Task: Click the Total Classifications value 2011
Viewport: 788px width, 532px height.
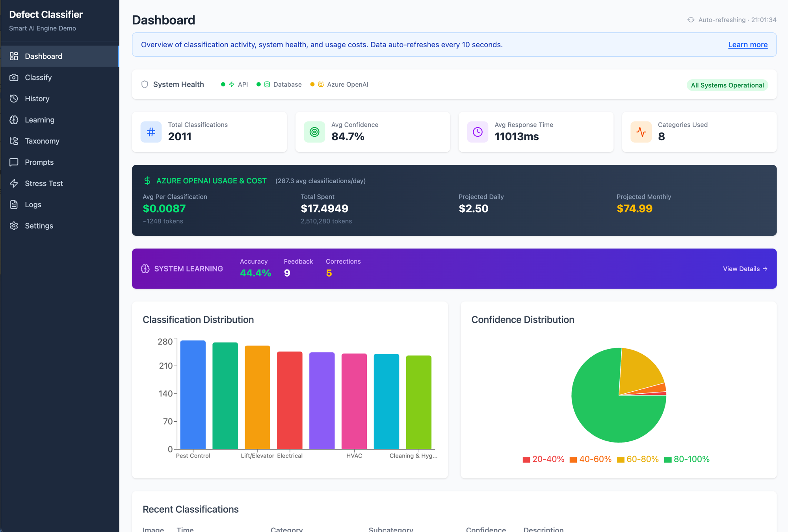Action: coord(180,136)
